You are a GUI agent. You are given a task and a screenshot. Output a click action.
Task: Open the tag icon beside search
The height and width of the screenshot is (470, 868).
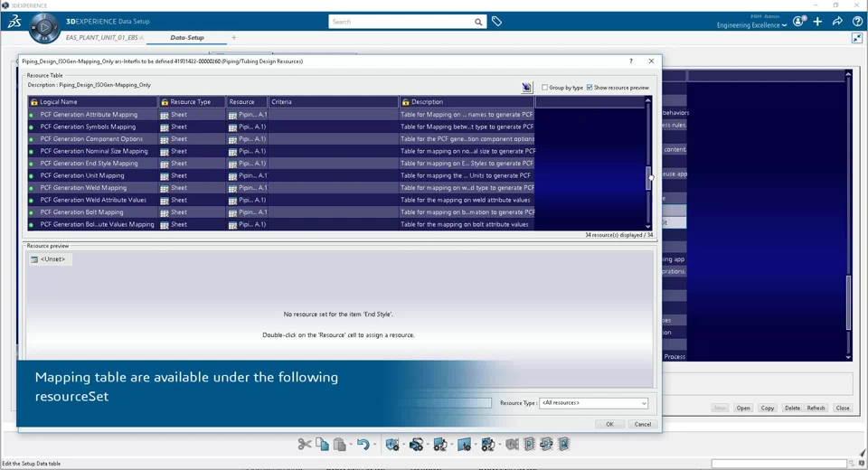[496, 22]
